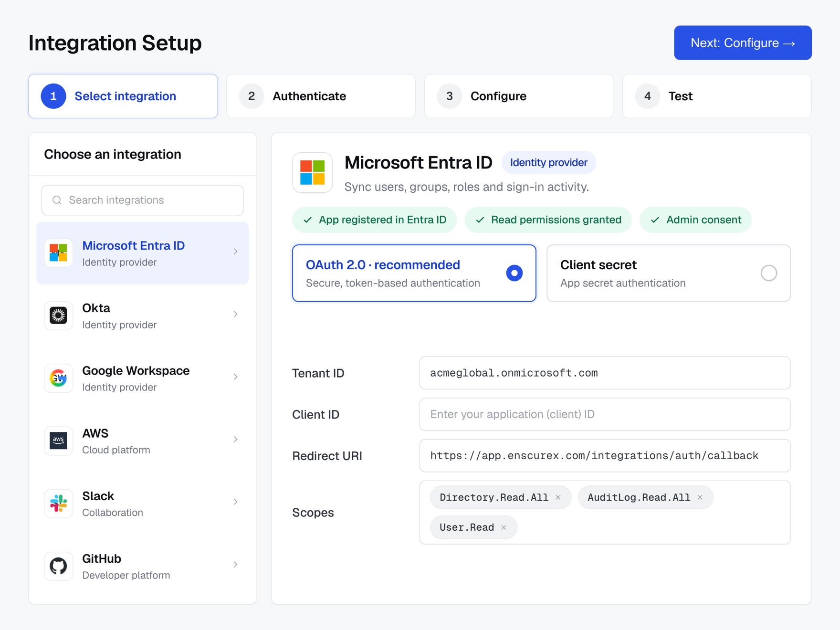Click 'App secret authentication' text
Screen dimensions: 840x630
click(623, 283)
